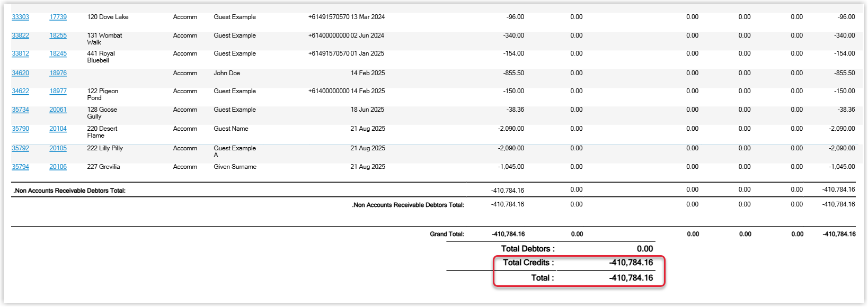Select the '222 Lilly Pilly' entry
868x307 pixels.
[x=105, y=148]
